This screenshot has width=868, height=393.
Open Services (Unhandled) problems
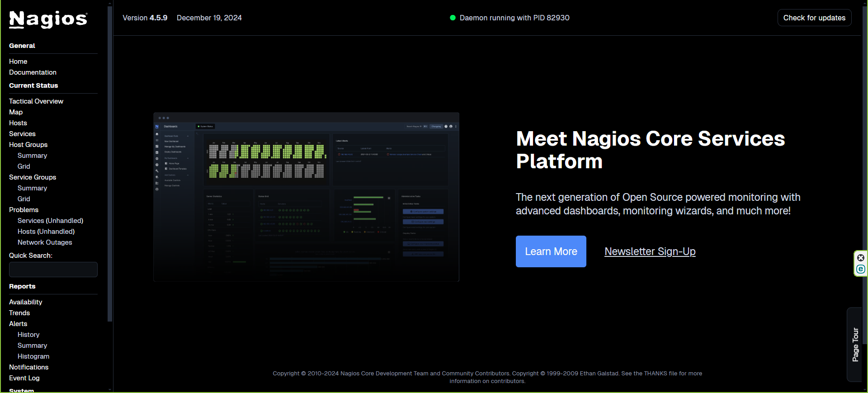tap(50, 221)
